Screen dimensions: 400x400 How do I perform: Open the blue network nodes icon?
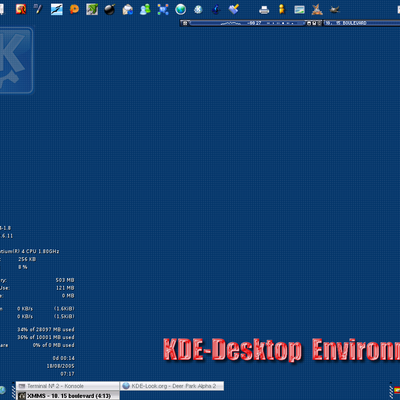[x=163, y=10]
